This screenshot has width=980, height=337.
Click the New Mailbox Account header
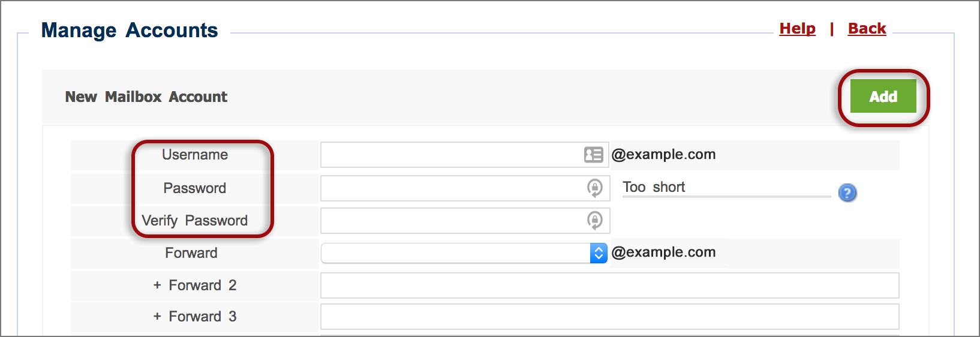click(x=146, y=97)
